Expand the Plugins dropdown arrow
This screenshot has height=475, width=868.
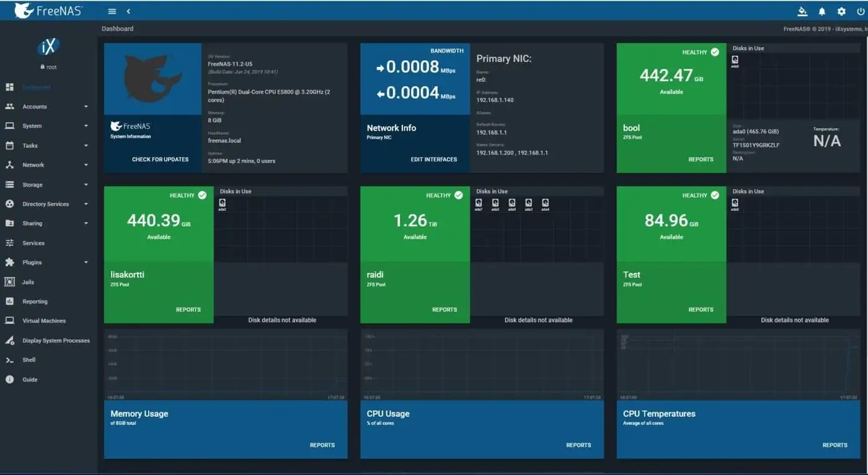point(86,262)
